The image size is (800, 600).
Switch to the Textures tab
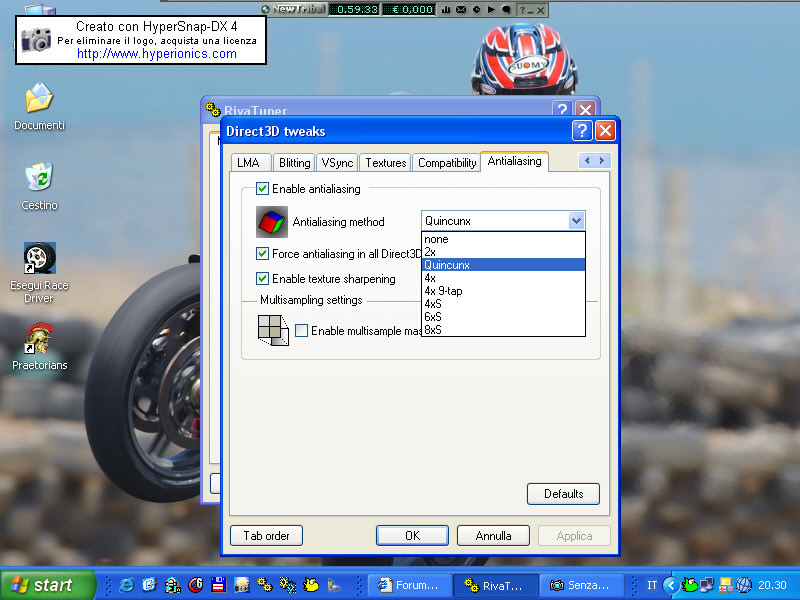tap(385, 163)
